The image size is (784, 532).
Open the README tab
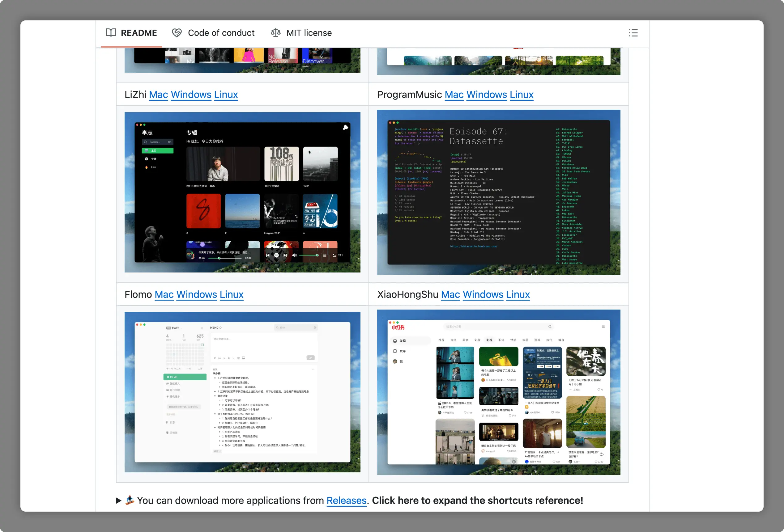tap(132, 33)
